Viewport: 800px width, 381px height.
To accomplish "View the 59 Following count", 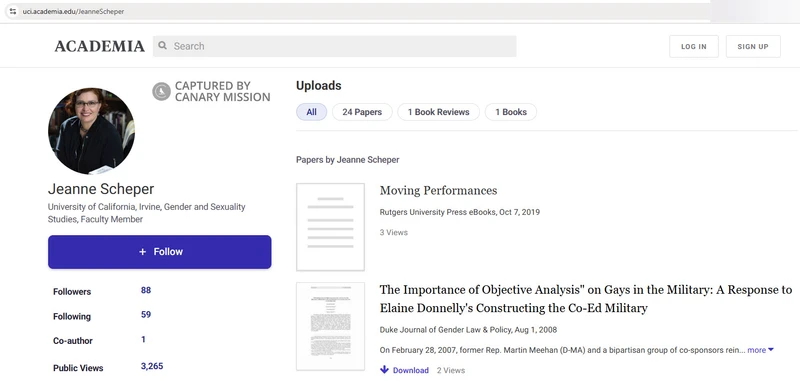I will [146, 315].
